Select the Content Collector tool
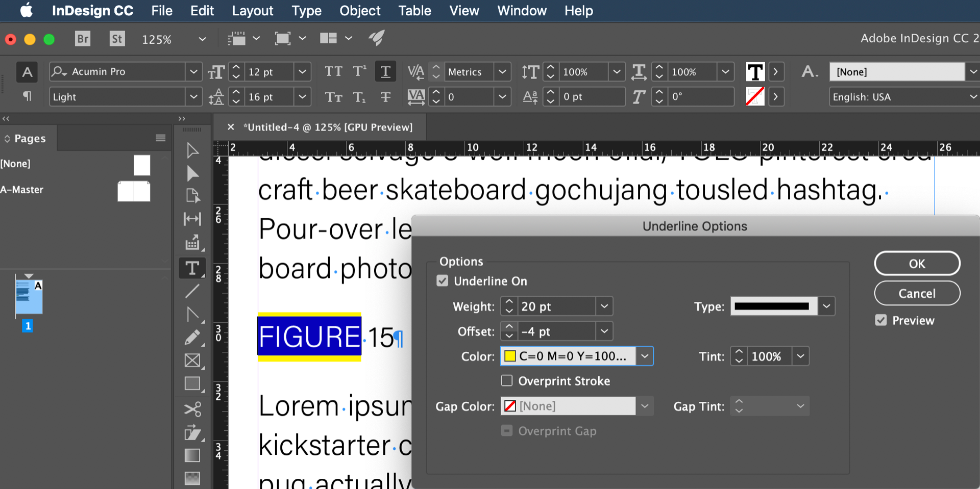This screenshot has width=980, height=489. point(192,243)
